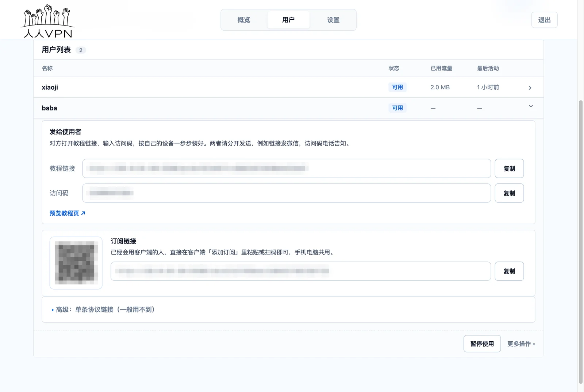Copy the 访问码 value
Screen dimensions: 584x392
point(509,193)
